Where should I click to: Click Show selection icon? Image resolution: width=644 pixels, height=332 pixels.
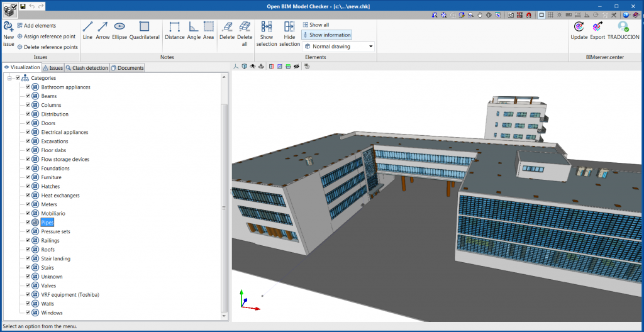click(267, 26)
